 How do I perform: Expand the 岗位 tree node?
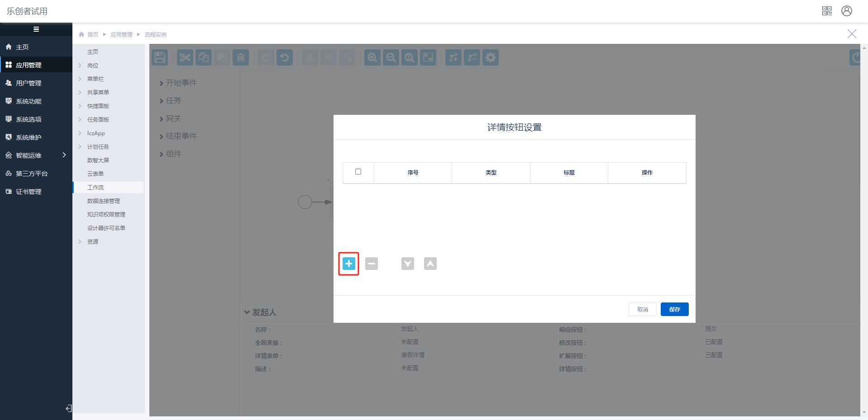point(80,66)
